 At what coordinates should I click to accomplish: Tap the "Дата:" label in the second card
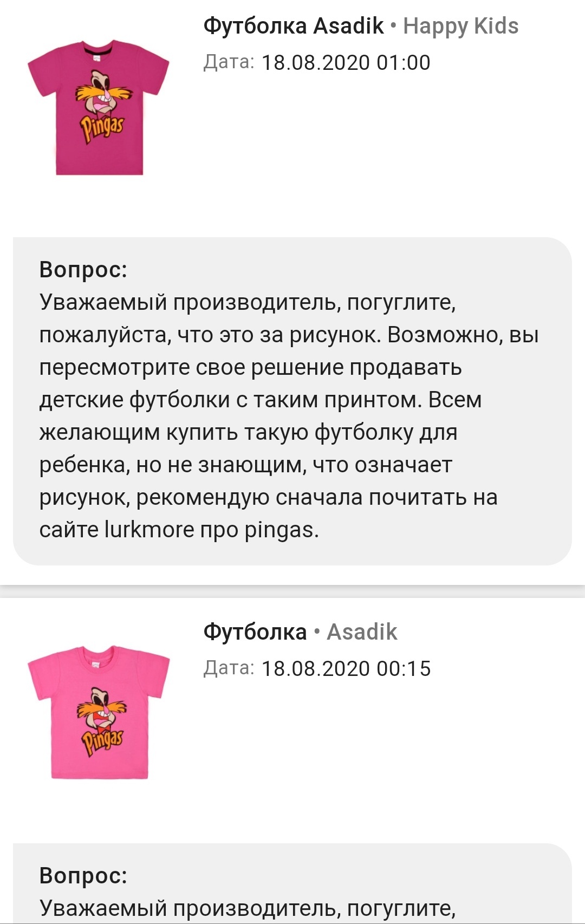pyautogui.click(x=229, y=669)
